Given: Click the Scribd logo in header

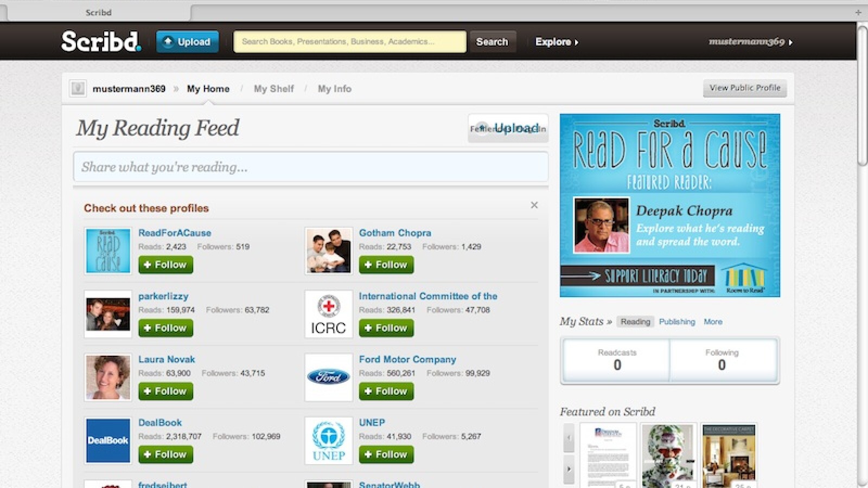Looking at the screenshot, I should 101,42.
